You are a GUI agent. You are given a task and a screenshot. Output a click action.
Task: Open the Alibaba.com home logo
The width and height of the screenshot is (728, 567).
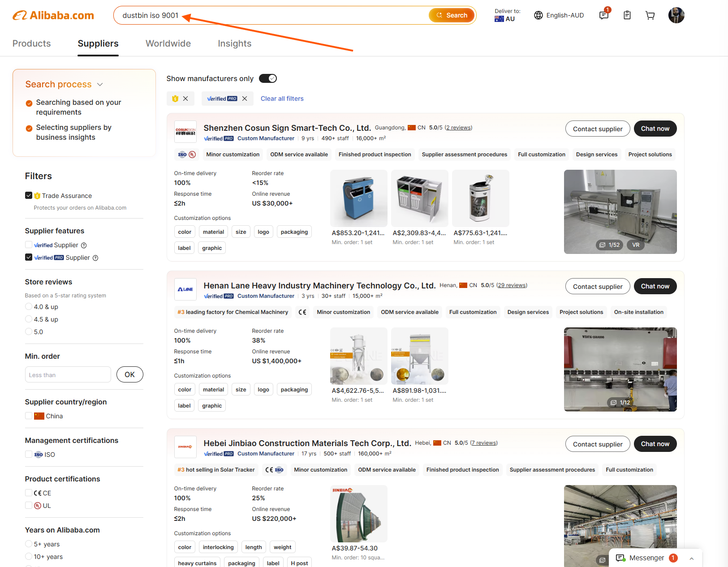[x=53, y=15]
